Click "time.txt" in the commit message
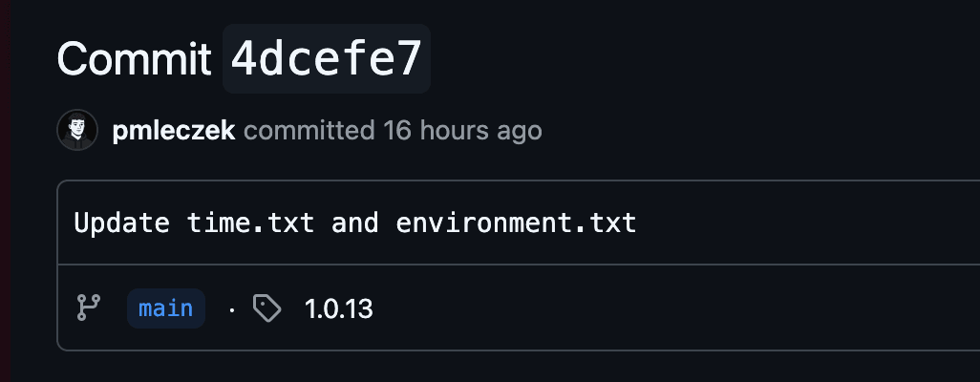The width and height of the screenshot is (980, 382). [x=249, y=223]
